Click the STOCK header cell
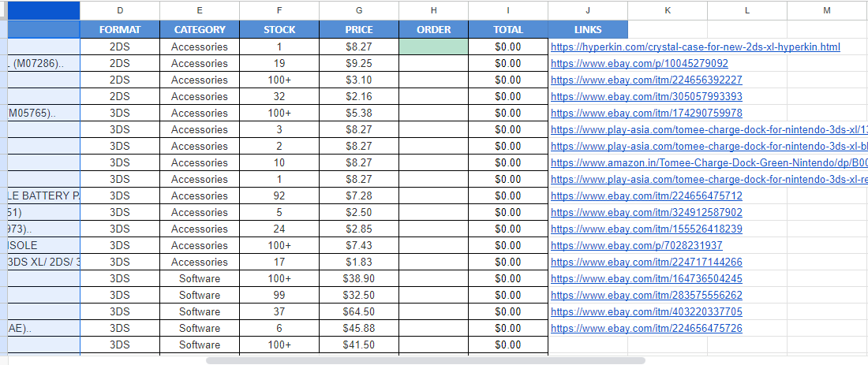This screenshot has width=868, height=365. [279, 30]
